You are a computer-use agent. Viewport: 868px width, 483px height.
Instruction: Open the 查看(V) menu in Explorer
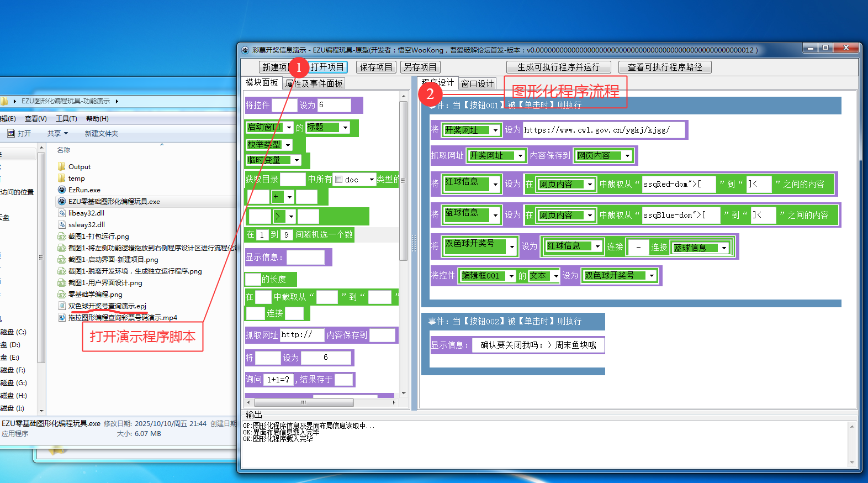point(35,118)
